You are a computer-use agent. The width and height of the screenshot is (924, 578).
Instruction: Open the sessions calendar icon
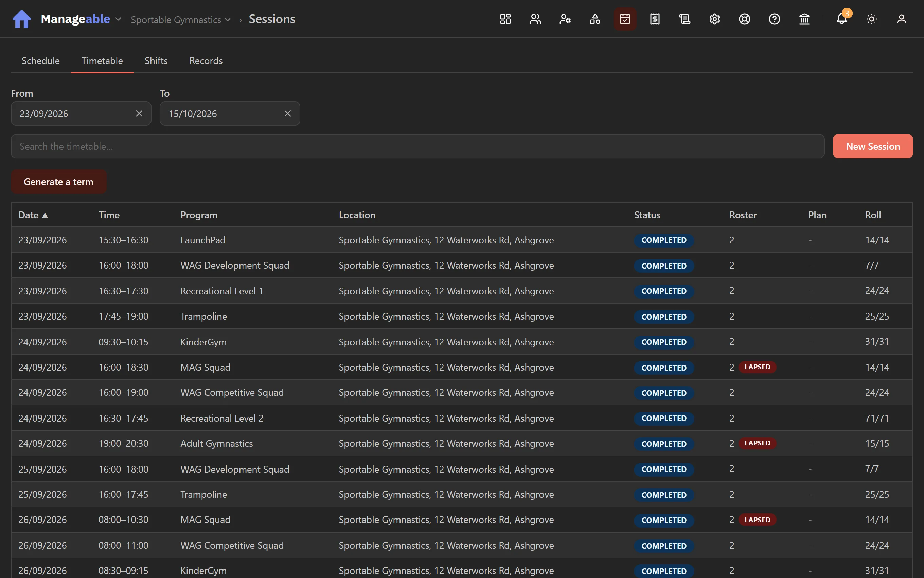tap(625, 19)
